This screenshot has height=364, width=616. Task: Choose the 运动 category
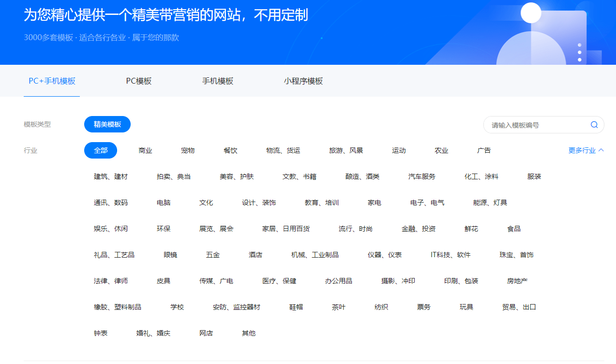tap(399, 150)
